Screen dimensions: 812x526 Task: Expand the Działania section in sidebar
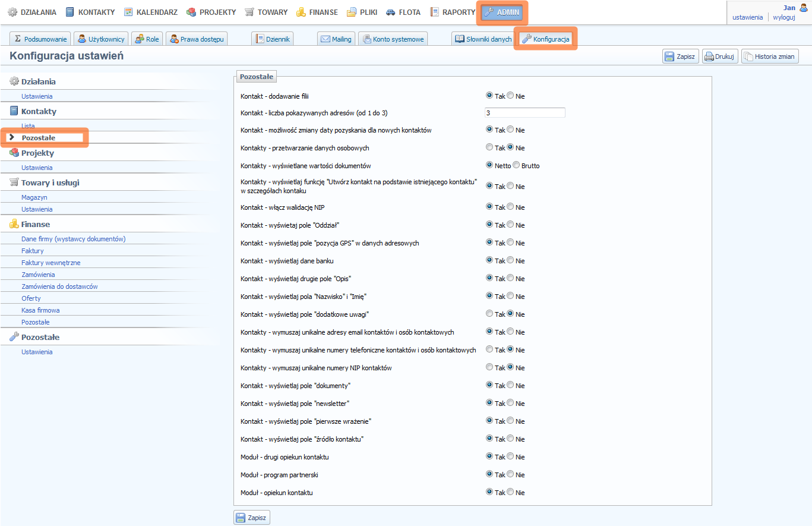[x=38, y=81]
